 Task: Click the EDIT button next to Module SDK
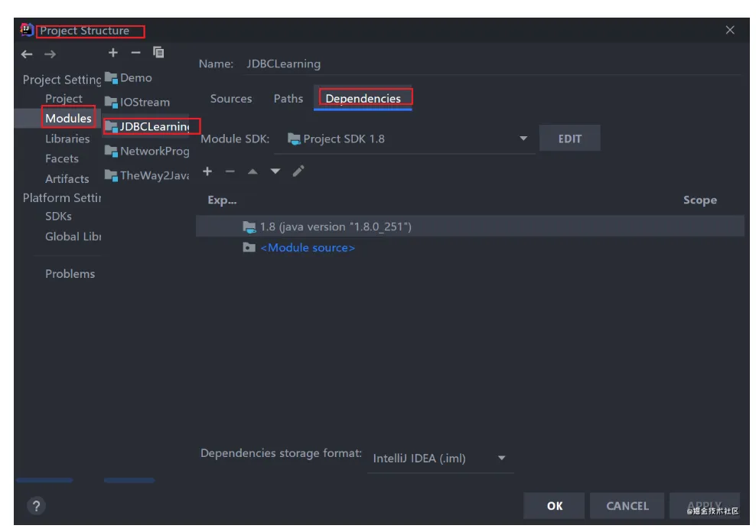[x=570, y=139]
